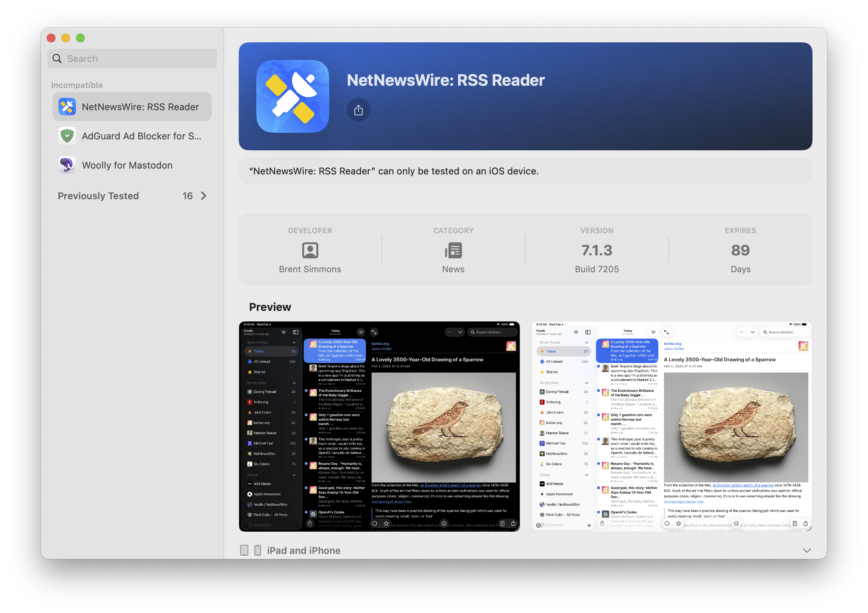The height and width of the screenshot is (613, 868).
Task: Expand the iPad and iPhone chevron
Action: (807, 550)
